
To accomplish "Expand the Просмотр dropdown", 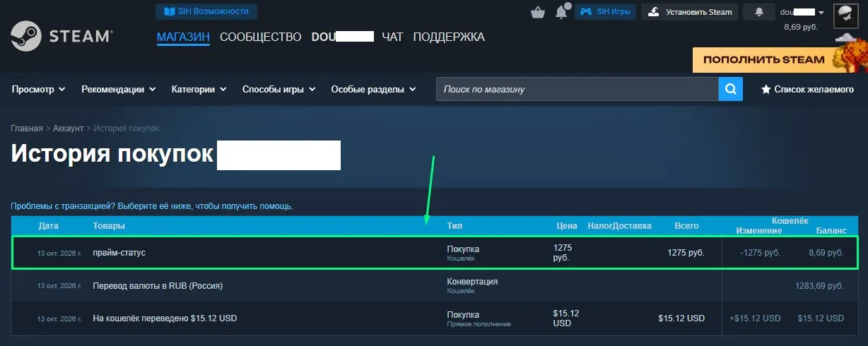I will tap(39, 90).
